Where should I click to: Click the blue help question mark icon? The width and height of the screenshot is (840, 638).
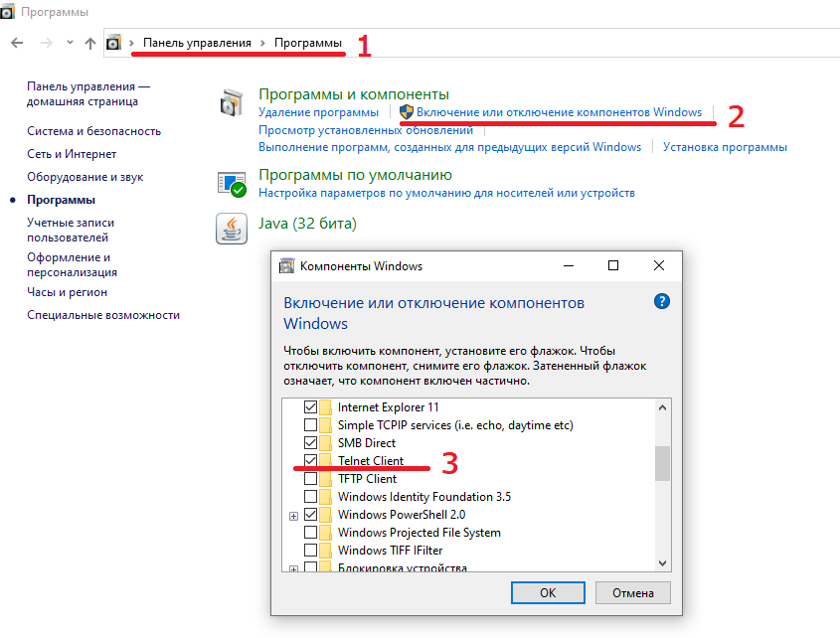pyautogui.click(x=662, y=301)
